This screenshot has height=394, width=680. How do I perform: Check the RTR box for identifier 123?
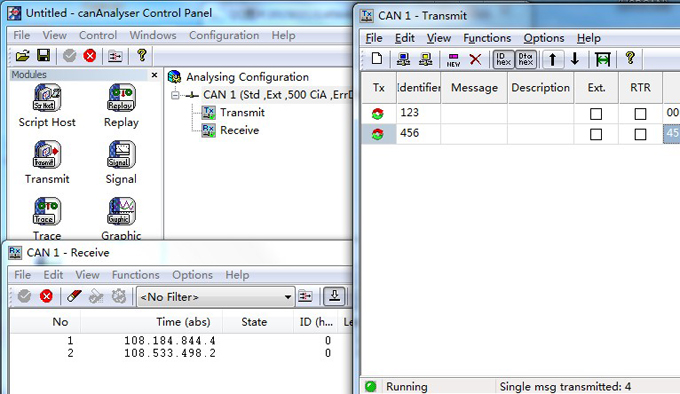(640, 114)
